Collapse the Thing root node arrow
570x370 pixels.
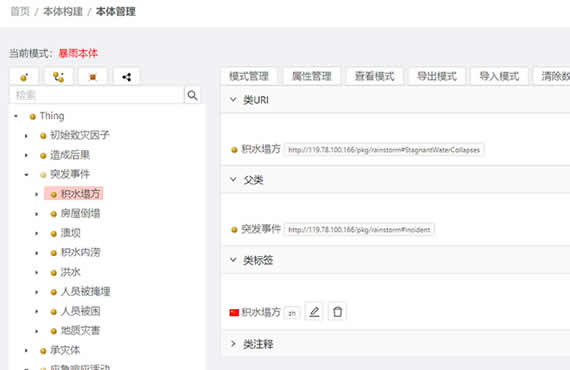pos(16,116)
